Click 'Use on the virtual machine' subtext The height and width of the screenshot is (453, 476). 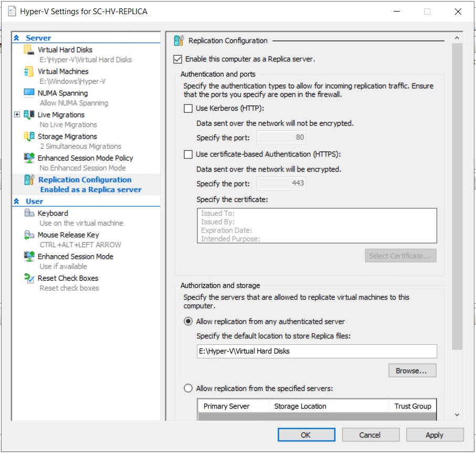pos(81,223)
